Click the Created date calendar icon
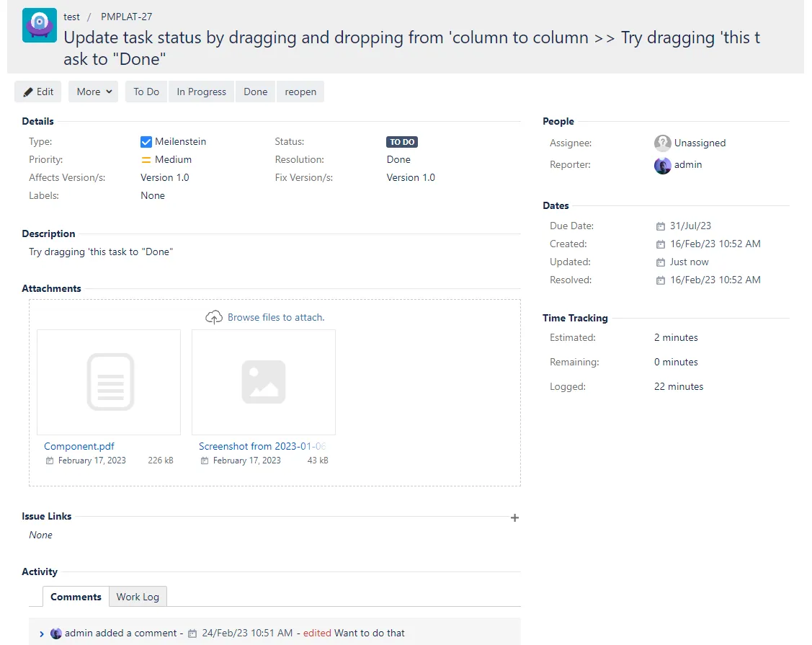812x645 pixels. [x=660, y=244]
